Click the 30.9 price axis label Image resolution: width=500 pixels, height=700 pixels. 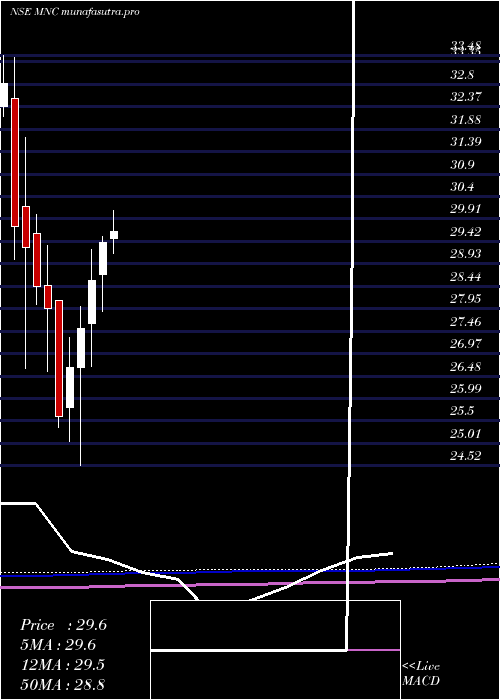[x=462, y=165]
